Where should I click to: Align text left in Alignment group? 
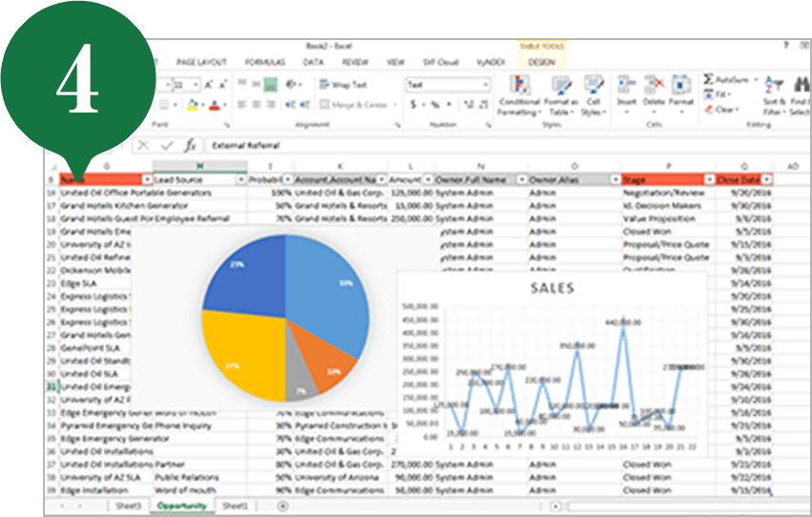[241, 105]
